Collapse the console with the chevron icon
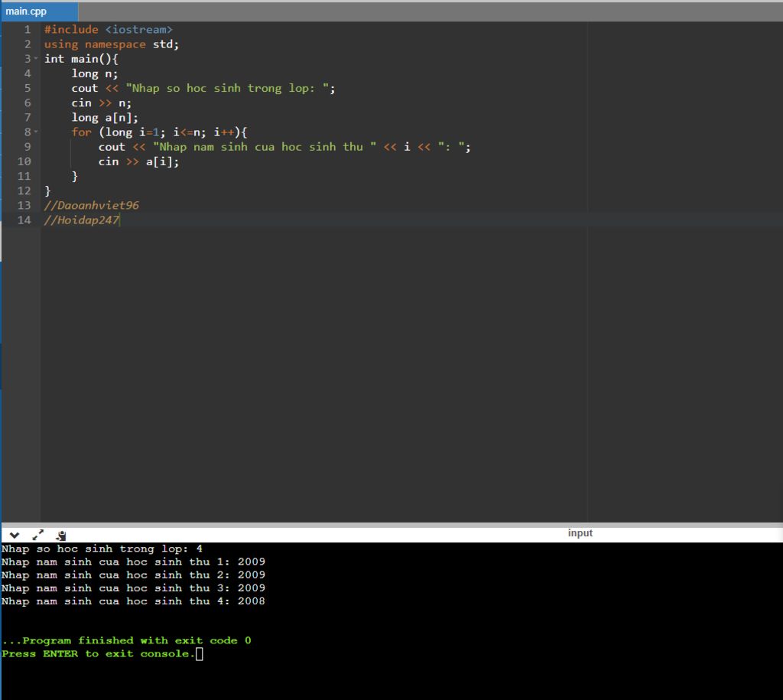Screen dimensions: 783x700 (x=15, y=535)
